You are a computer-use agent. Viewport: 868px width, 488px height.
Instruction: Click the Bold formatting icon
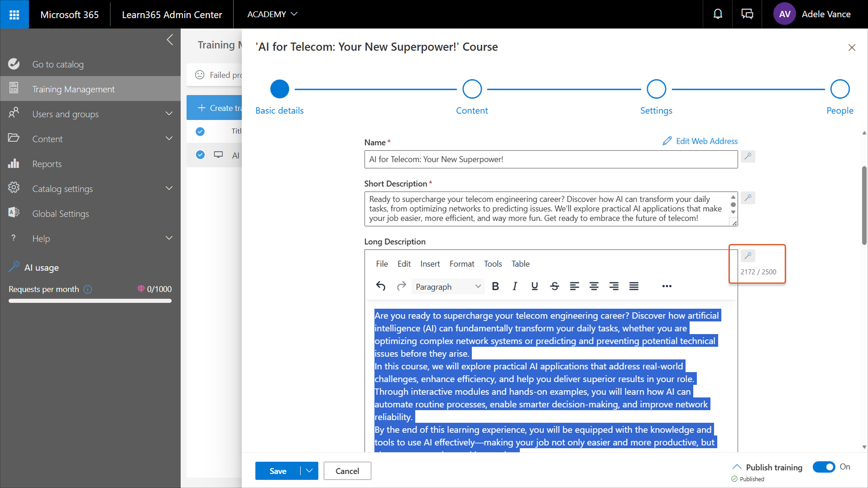tap(495, 286)
